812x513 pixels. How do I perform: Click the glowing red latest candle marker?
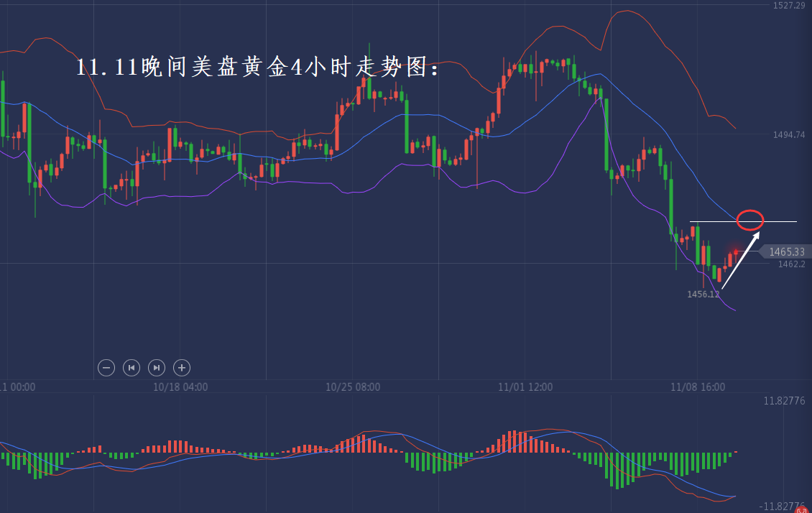[x=736, y=252]
